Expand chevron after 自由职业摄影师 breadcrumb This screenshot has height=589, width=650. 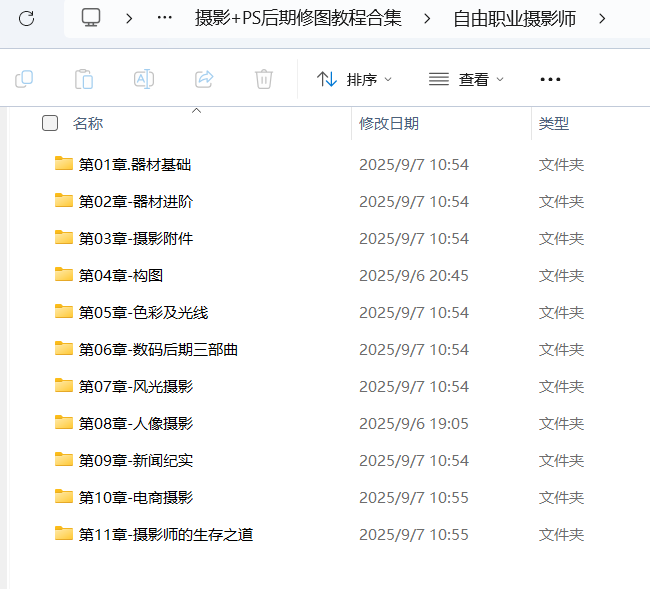pyautogui.click(x=601, y=18)
